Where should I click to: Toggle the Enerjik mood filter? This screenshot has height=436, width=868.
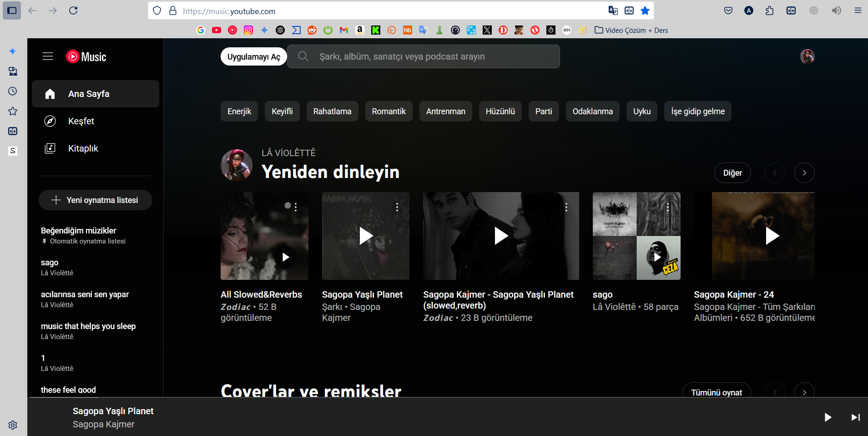pos(239,112)
